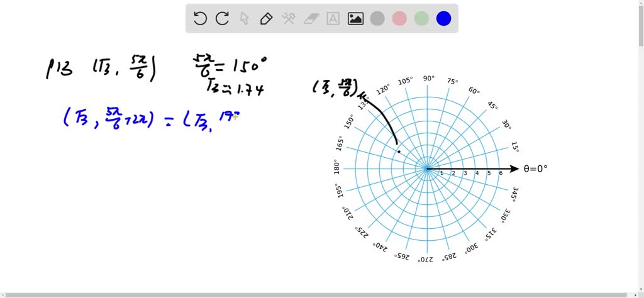Click the plotted point on the polar grid
The width and height of the screenshot is (644, 298).
click(398, 152)
